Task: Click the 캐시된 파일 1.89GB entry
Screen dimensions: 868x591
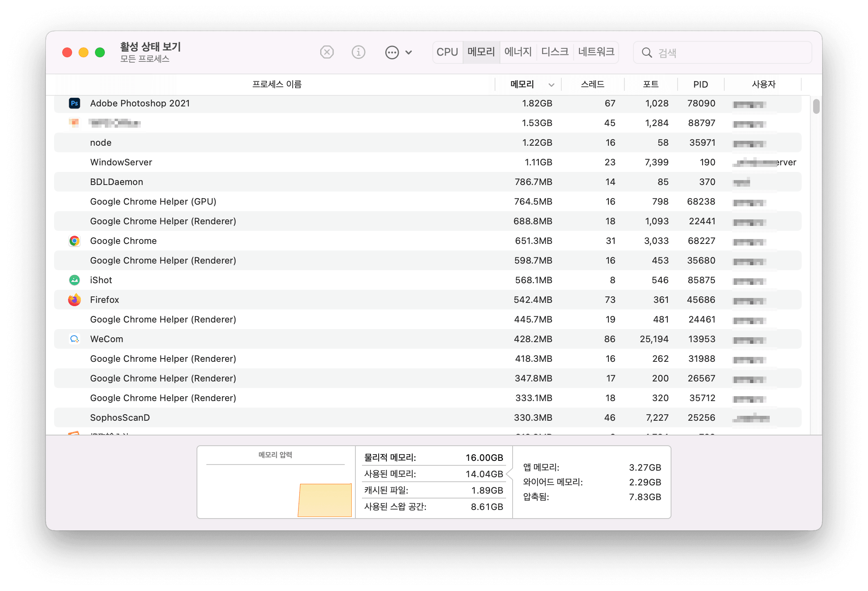Action: pos(434,490)
